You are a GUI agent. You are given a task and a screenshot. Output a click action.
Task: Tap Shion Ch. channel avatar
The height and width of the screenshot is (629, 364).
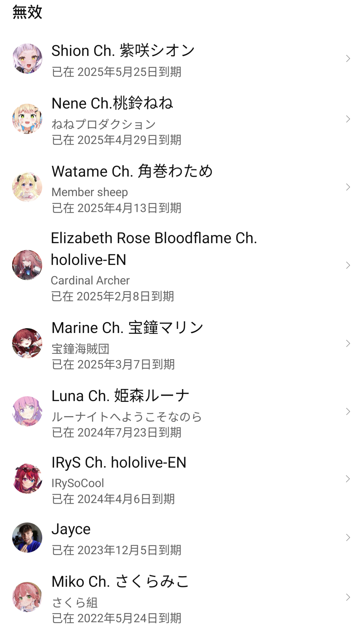[x=27, y=58]
